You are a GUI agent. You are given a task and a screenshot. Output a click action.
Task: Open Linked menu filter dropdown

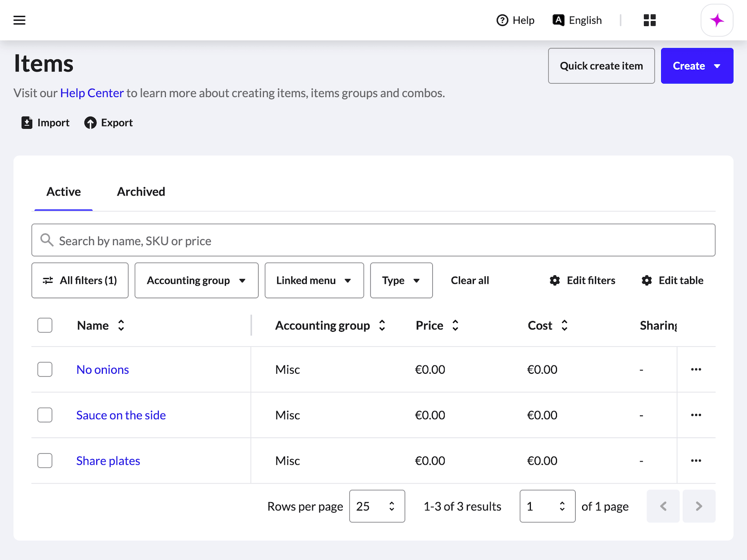pyautogui.click(x=314, y=280)
